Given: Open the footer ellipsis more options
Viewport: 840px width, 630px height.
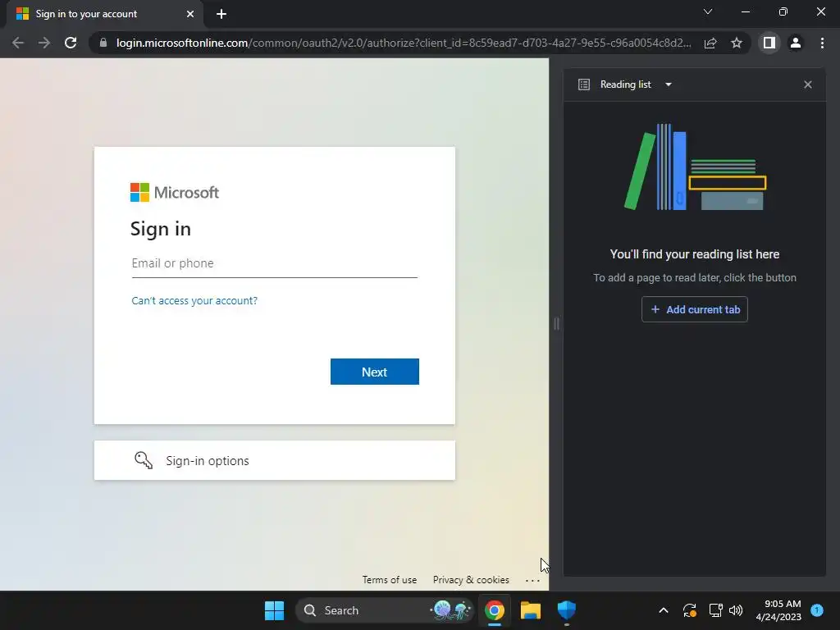Looking at the screenshot, I should [x=532, y=580].
